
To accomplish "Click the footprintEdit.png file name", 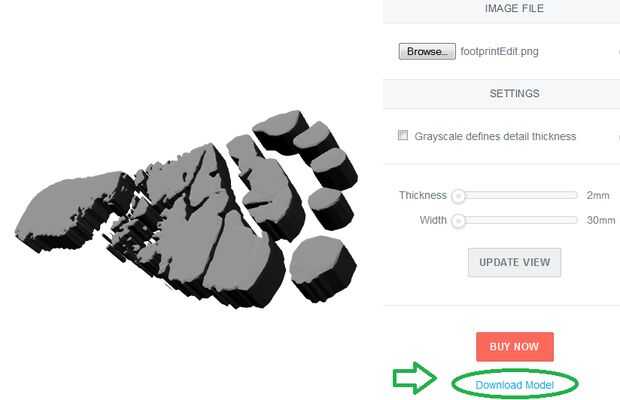I will click(x=499, y=51).
